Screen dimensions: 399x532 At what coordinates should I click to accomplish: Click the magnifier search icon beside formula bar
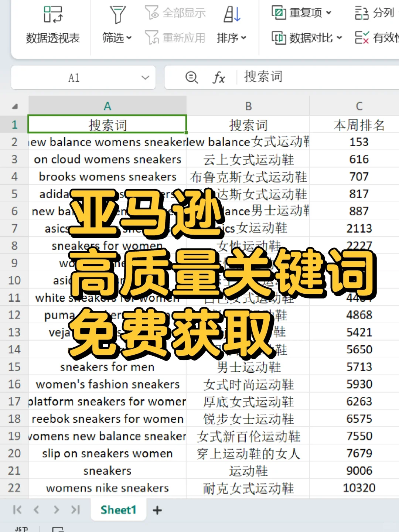191,78
